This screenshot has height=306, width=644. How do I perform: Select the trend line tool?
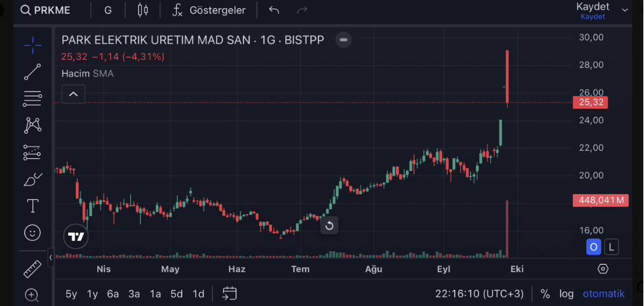(33, 72)
